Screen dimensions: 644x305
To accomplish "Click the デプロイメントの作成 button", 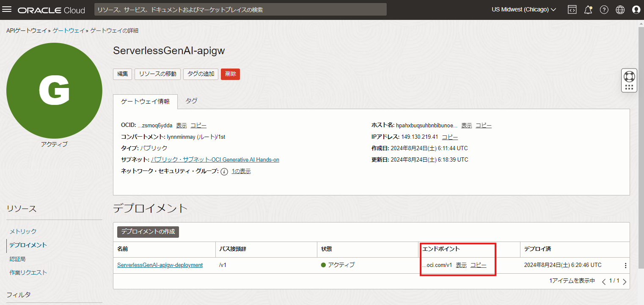I will click(x=148, y=232).
